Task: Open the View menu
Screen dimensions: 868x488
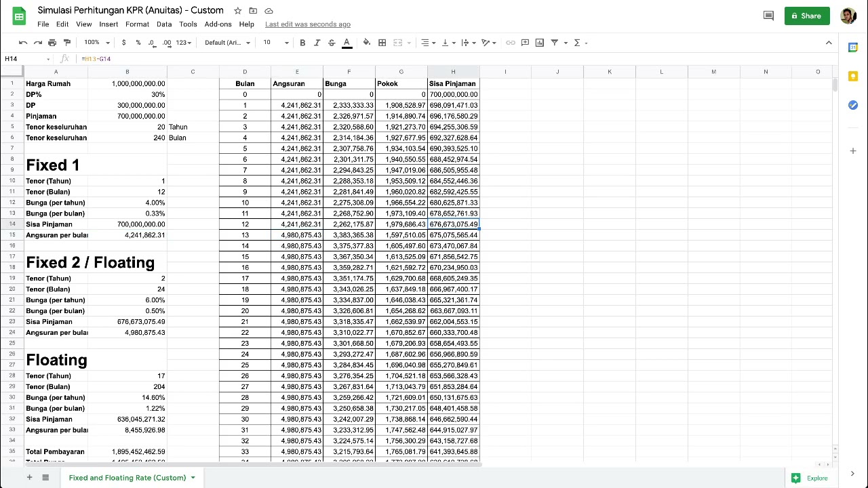Action: [x=84, y=24]
